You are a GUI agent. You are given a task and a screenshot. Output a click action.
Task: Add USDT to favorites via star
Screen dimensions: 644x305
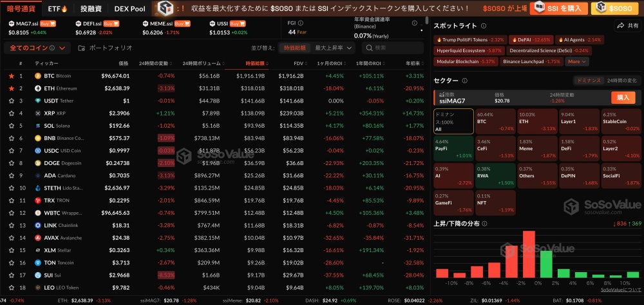12,101
